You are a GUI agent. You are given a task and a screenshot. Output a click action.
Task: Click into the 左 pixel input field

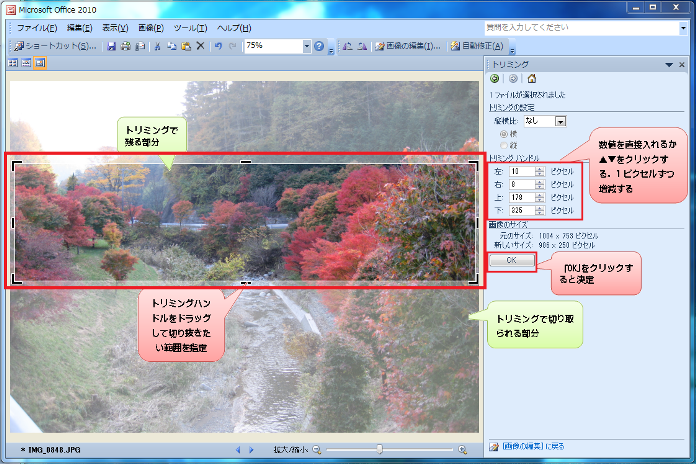pyautogui.click(x=522, y=171)
